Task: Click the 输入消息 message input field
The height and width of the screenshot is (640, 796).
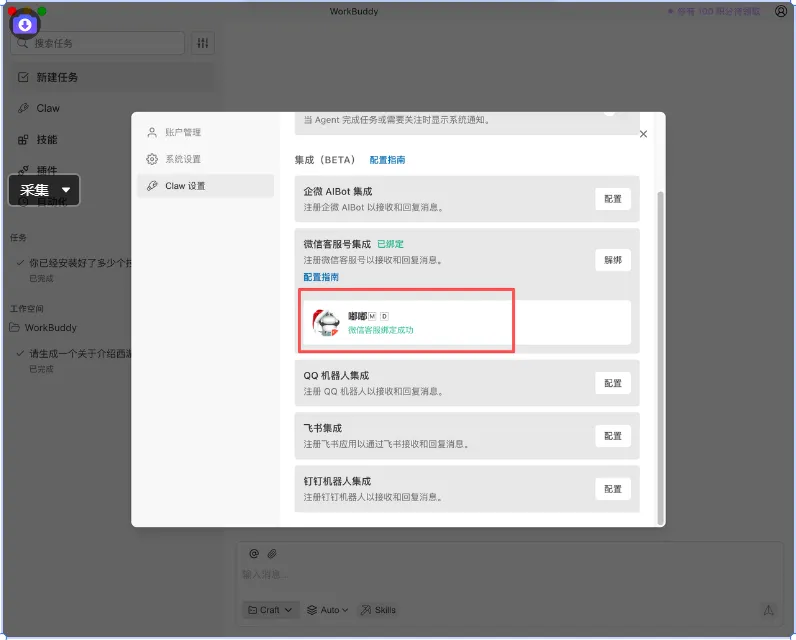Action: click(x=509, y=575)
